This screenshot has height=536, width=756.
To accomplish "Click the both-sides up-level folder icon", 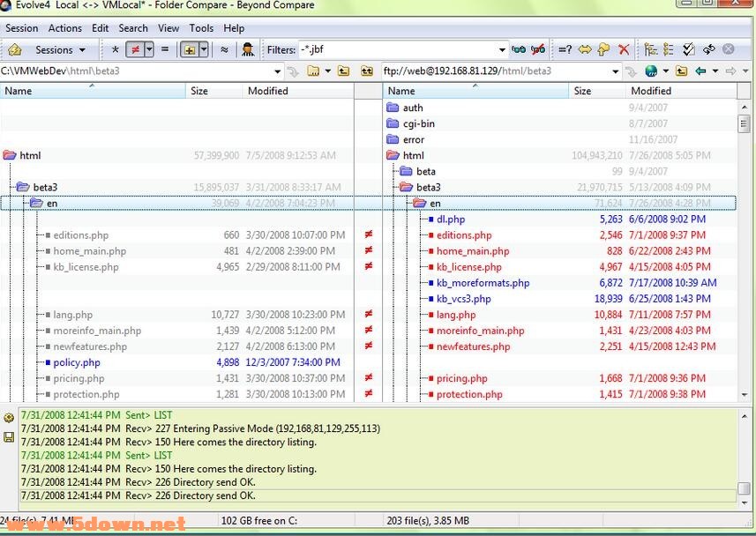I will click(367, 71).
